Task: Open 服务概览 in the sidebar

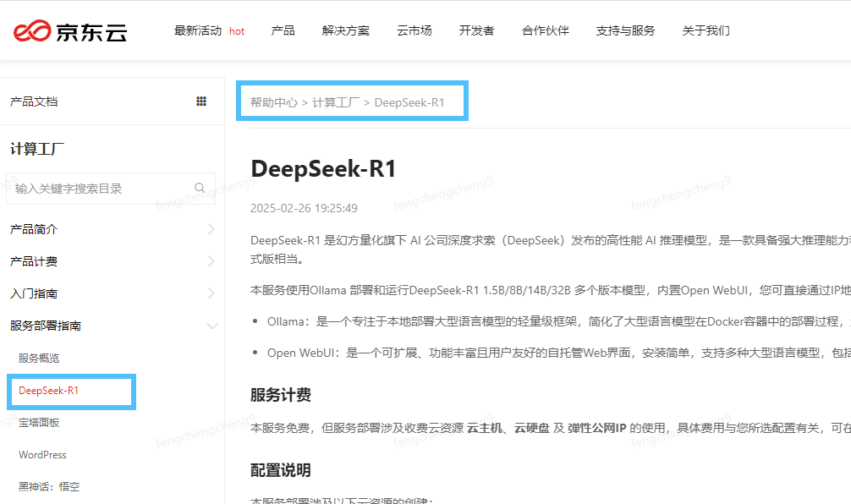Action: tap(39, 358)
